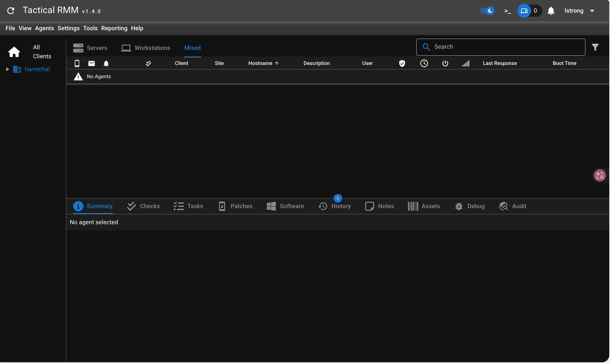The width and height of the screenshot is (611, 364).
Task: Switch to the Servers tab
Action: coord(90,48)
